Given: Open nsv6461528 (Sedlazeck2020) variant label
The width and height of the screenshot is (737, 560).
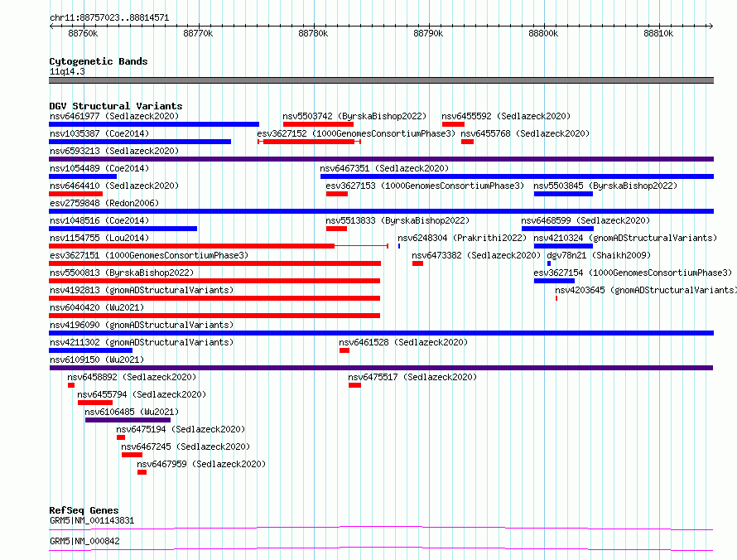Looking at the screenshot, I should point(403,342).
